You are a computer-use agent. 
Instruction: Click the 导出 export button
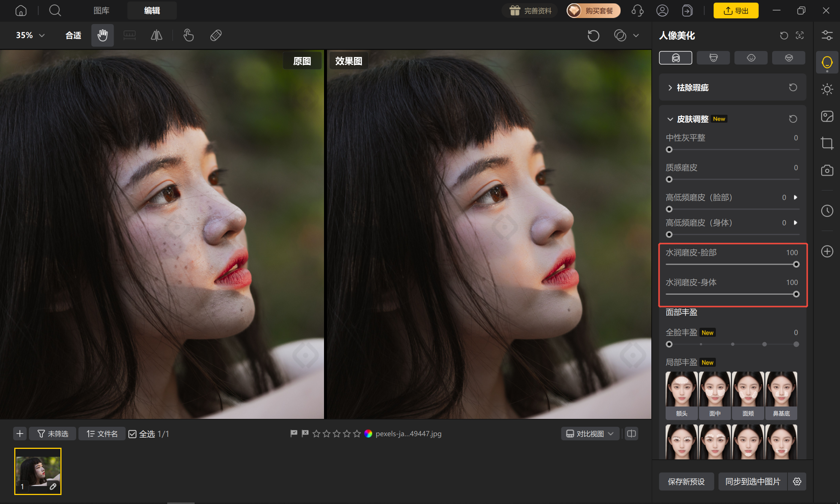point(736,10)
